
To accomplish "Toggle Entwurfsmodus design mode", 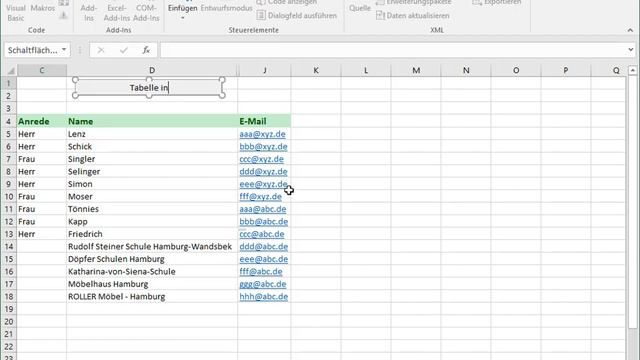I will (x=227, y=8).
